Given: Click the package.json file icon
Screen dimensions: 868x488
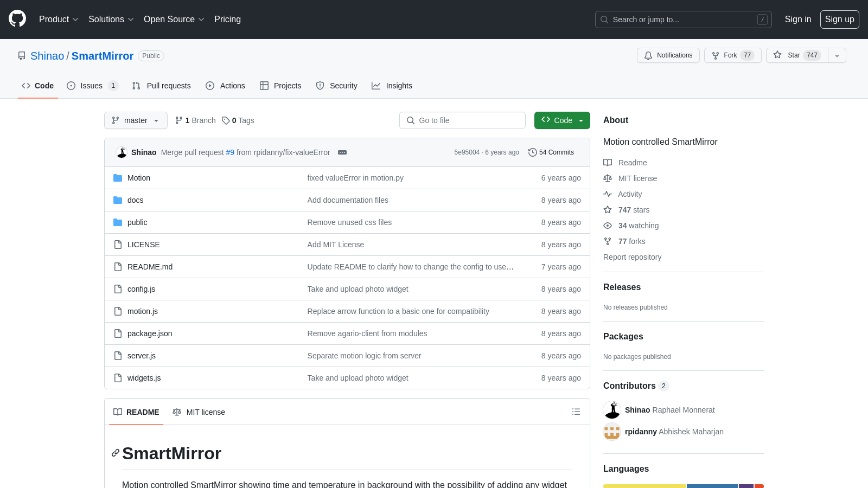Looking at the screenshot, I should (x=118, y=333).
